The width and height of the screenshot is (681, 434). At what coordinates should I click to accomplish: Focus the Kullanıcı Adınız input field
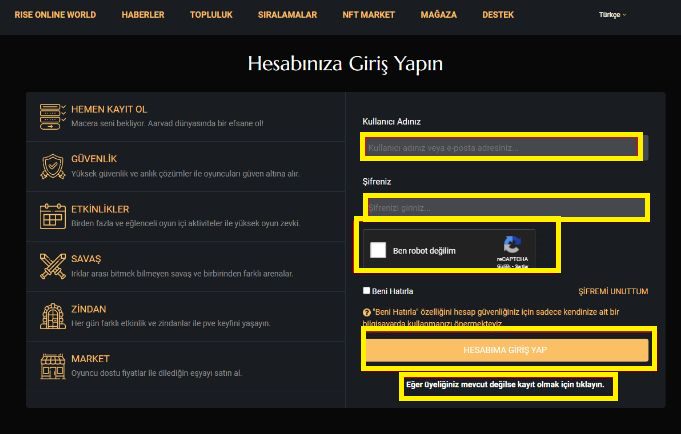(x=506, y=148)
